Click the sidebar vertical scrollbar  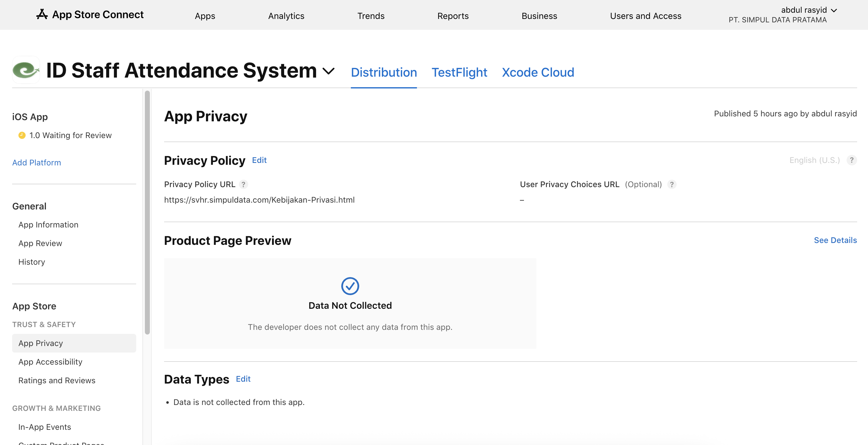pyautogui.click(x=147, y=212)
